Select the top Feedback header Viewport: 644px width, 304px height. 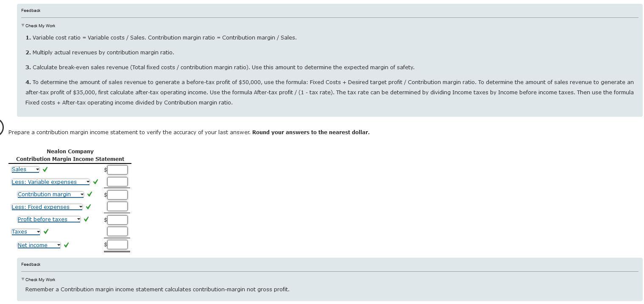(30, 10)
